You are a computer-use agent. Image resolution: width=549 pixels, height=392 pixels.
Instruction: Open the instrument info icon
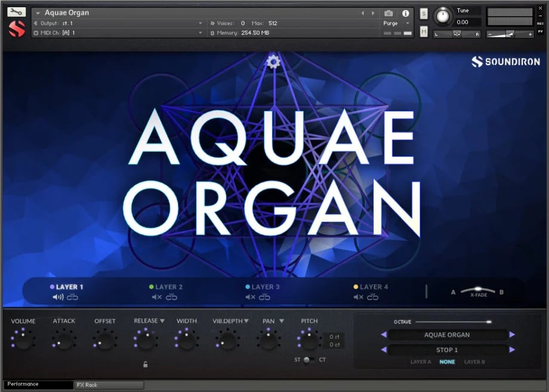(x=405, y=13)
